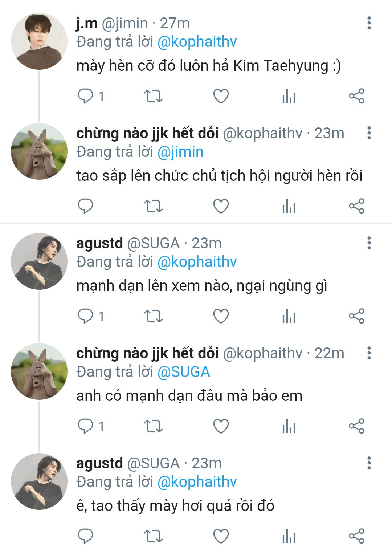Retweet agustd's "mạnh dạn lên xem nào" tweet

(x=153, y=316)
